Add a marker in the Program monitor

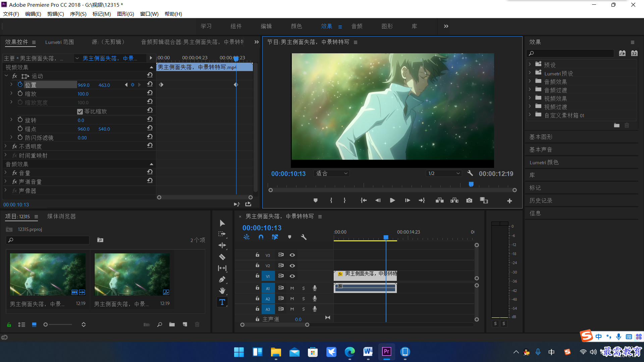[315, 200]
